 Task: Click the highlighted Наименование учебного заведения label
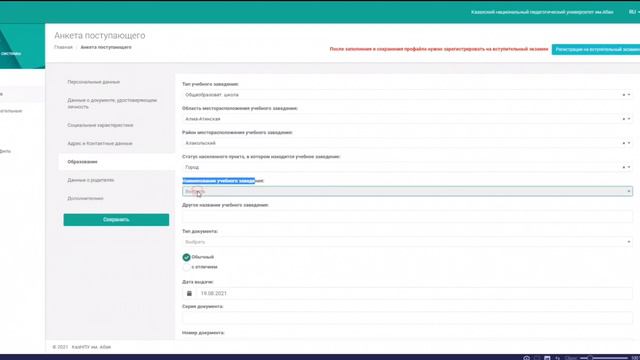pos(223,180)
